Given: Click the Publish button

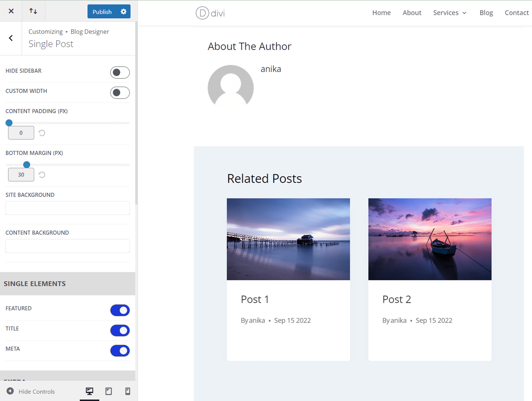Looking at the screenshot, I should pos(102,12).
